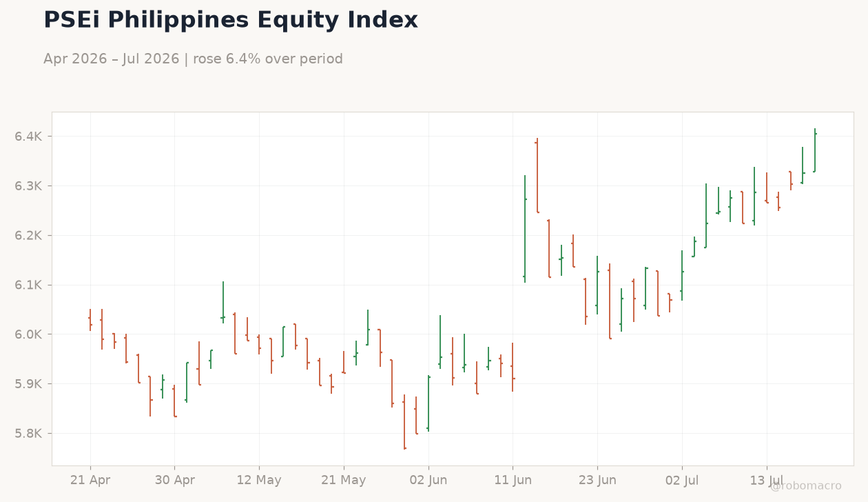Click the 23 Jun x-axis date label
Viewport: 868px width, 502px height.
(597, 480)
